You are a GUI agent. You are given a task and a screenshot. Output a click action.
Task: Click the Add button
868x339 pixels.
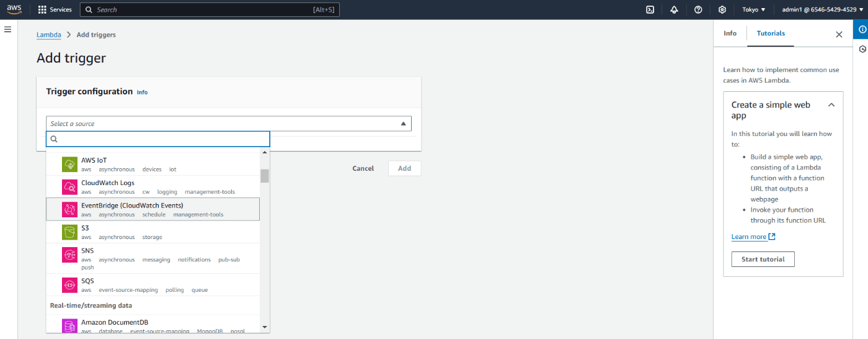click(404, 168)
